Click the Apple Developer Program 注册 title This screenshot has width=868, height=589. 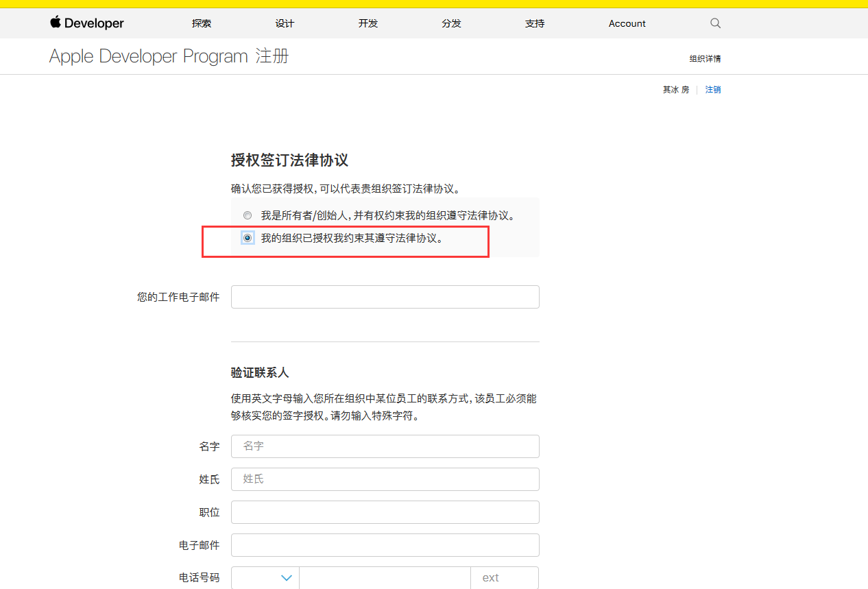pyautogui.click(x=169, y=56)
